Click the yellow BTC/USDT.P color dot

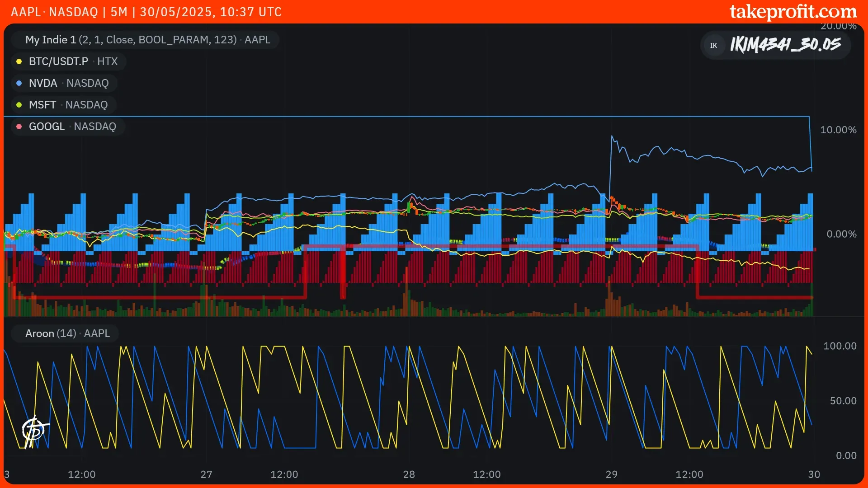coord(19,61)
